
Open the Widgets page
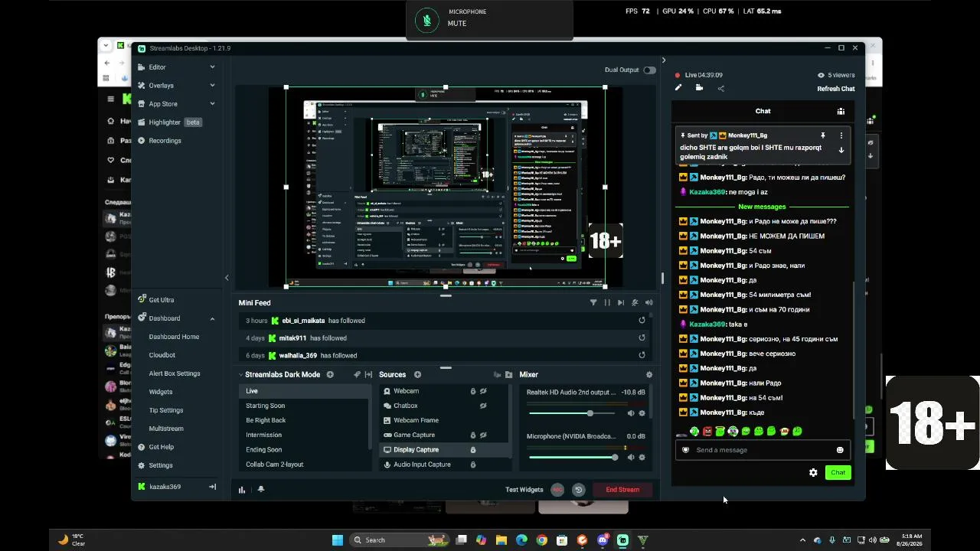[161, 392]
